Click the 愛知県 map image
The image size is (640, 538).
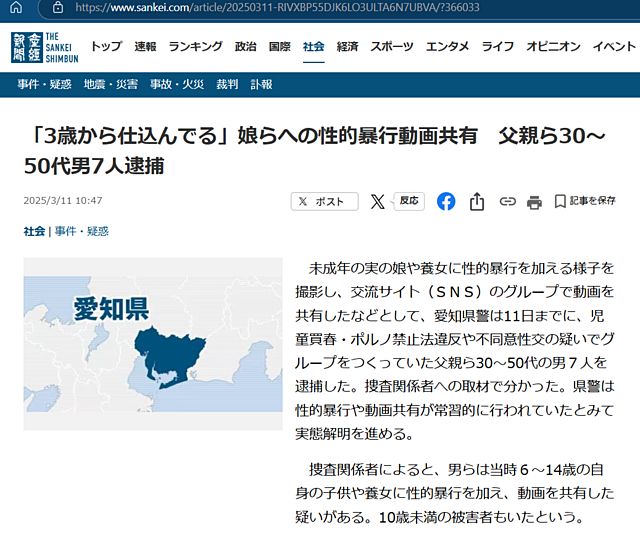coord(153,343)
